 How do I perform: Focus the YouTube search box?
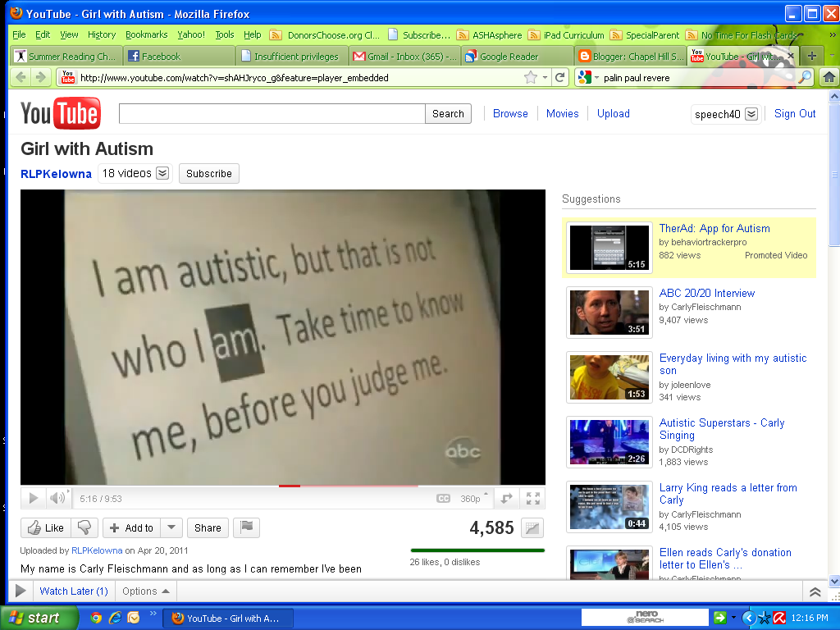pos(272,113)
